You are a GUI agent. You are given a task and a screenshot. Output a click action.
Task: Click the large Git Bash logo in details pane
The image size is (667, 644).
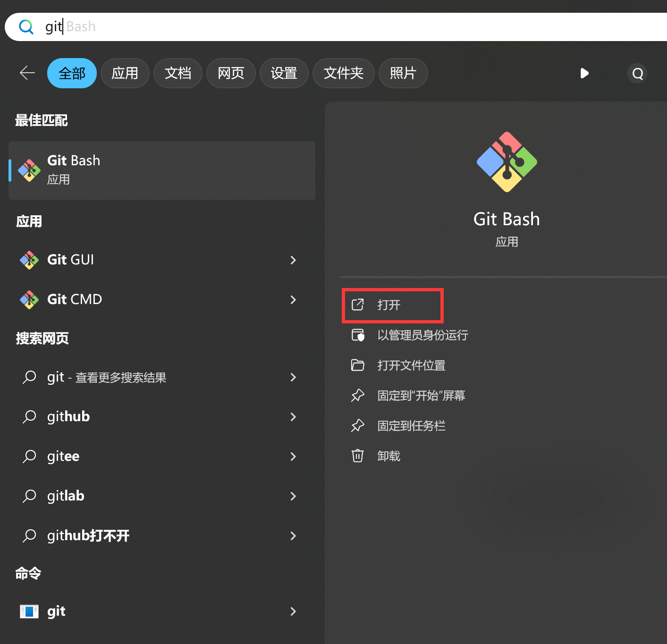click(x=507, y=162)
